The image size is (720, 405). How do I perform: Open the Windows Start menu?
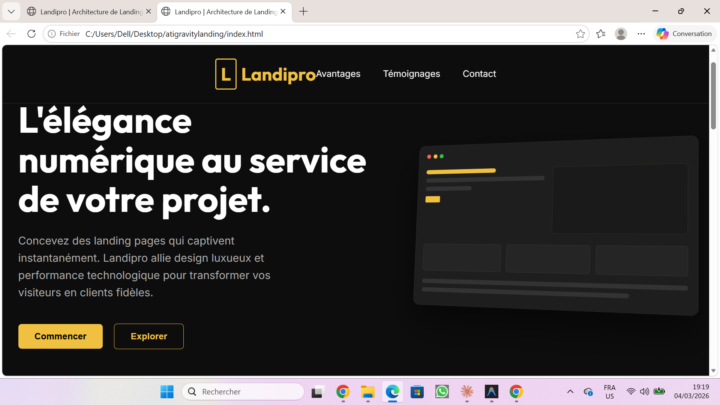pyautogui.click(x=167, y=392)
